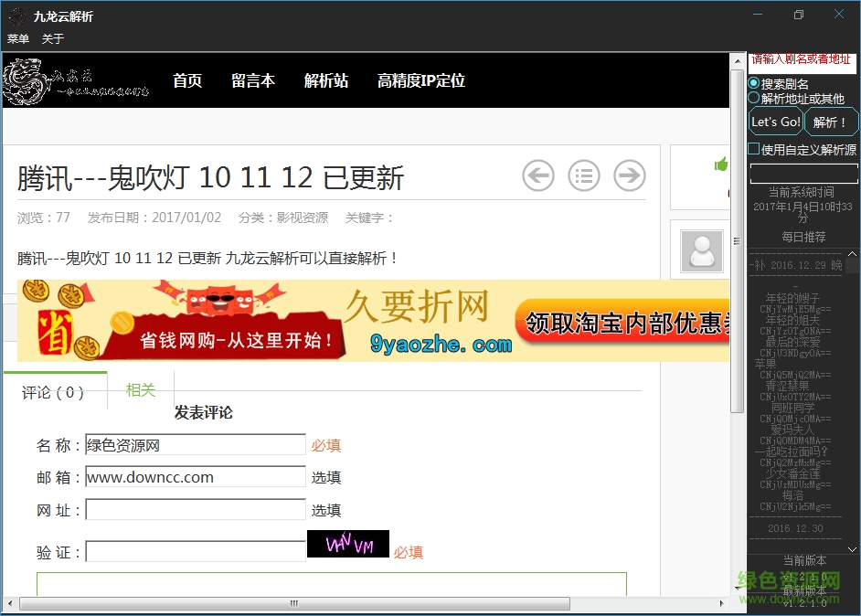Image resolution: width=861 pixels, height=616 pixels.
Task: Click the 网址 input field
Action: point(196,509)
